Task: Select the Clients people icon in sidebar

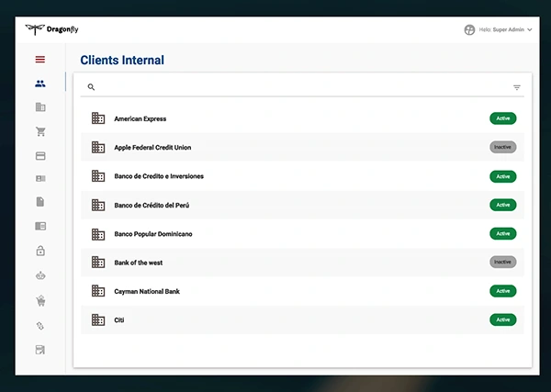Action: (40, 84)
